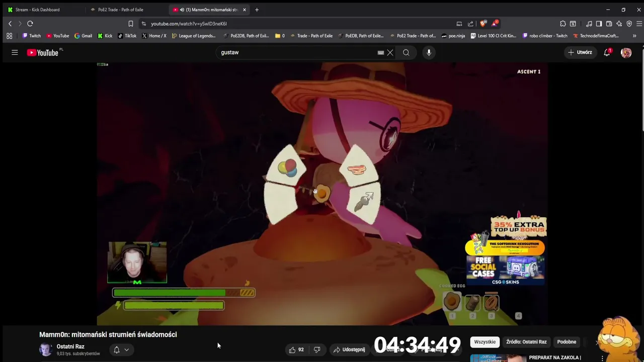The height and width of the screenshot is (362, 644).
Task: Open the browser main menu
Action: (x=639, y=24)
